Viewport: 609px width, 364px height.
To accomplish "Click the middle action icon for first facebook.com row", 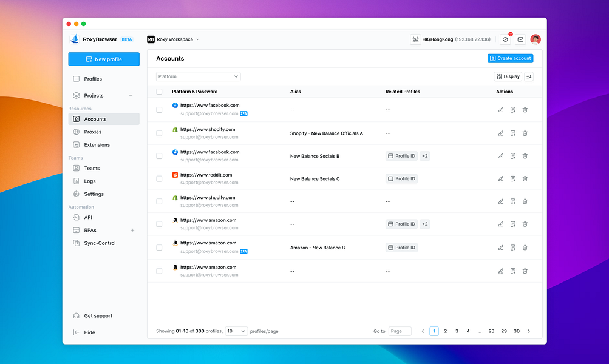I will pos(512,110).
